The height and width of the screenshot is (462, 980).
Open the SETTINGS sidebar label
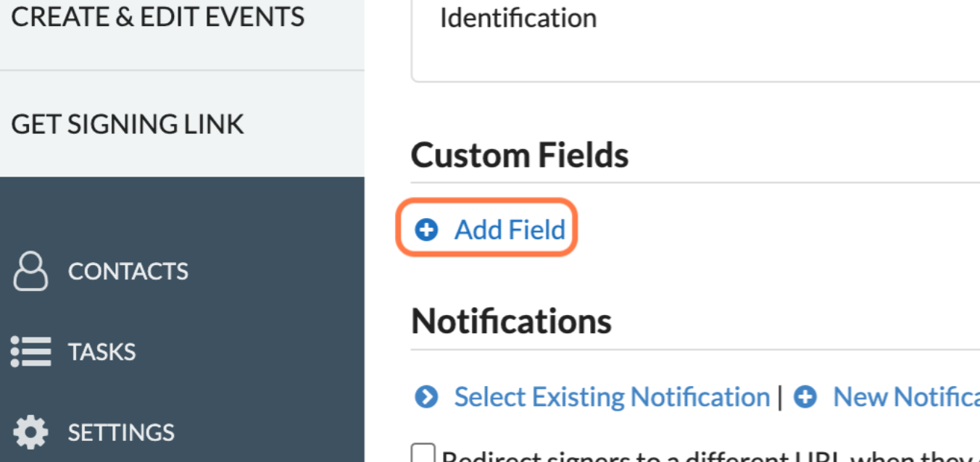[121, 432]
